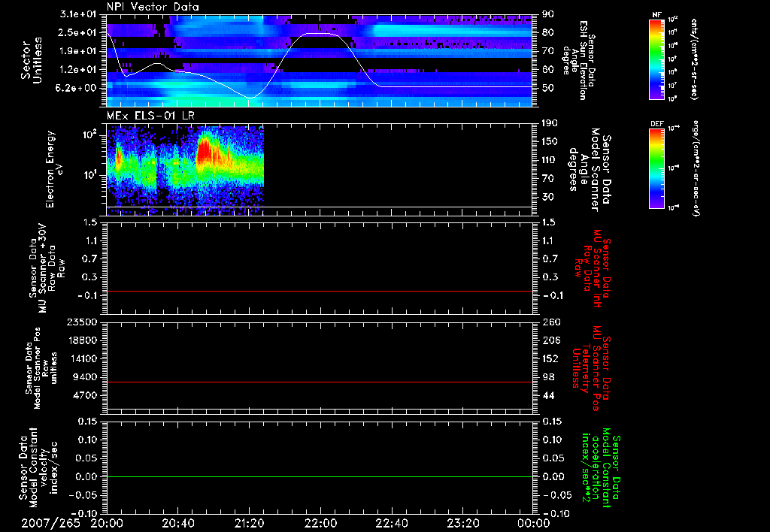The height and width of the screenshot is (532, 770).
Task: Click the Electron Energy eV axis title
Action: 55,169
